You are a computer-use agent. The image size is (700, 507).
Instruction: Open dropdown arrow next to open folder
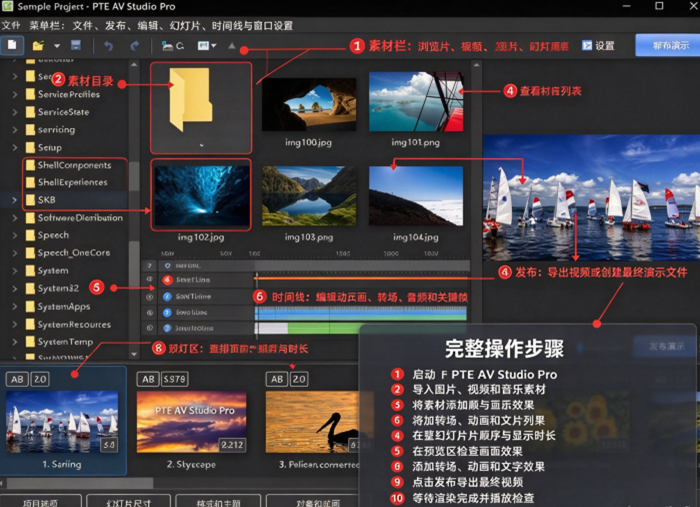coord(57,46)
